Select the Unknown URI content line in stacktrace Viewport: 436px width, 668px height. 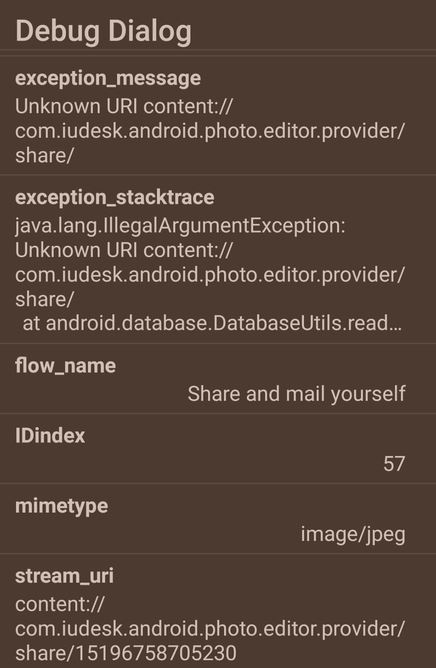pos(124,250)
